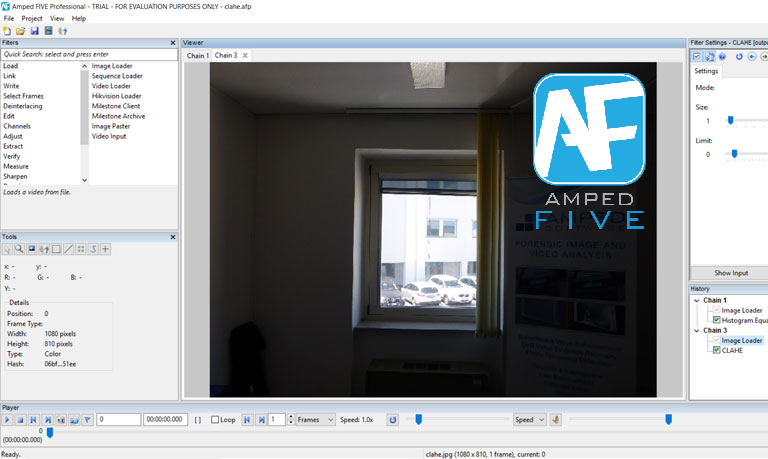Screen dimensions: 768x459
Task: Click the timecode 00:00:00.000 field
Action: [166, 420]
